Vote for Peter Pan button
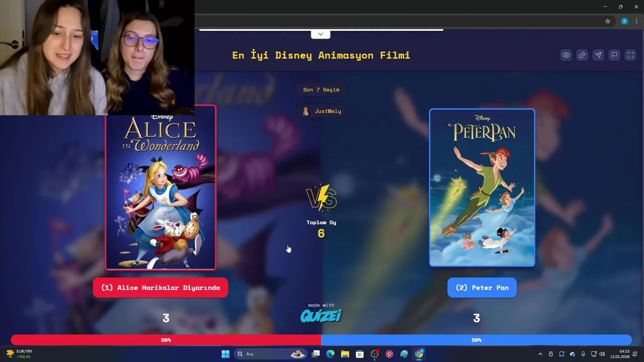 [x=482, y=288]
